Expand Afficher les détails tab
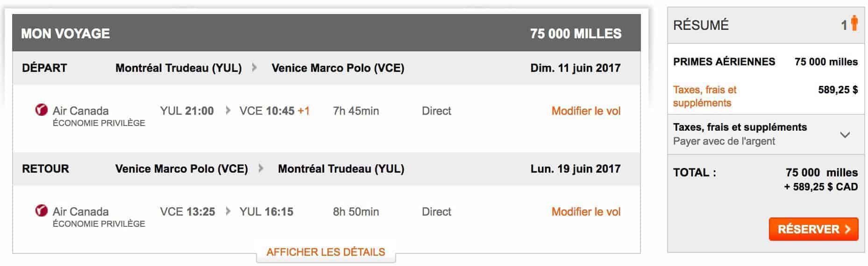 [x=326, y=252]
